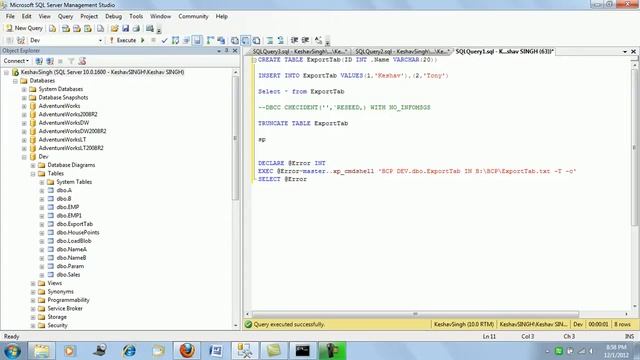
Task: Click the '8 rows' status bar entry
Action: 622,324
